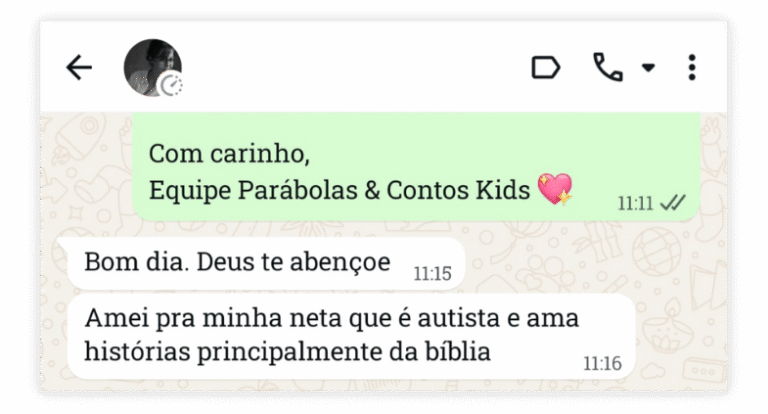
Task: Select the green sent message bubble
Action: point(416,167)
